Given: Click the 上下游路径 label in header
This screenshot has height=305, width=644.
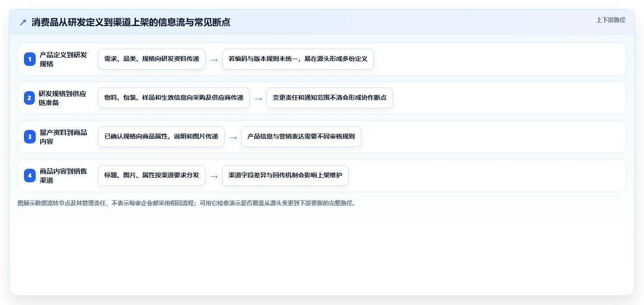Looking at the screenshot, I should tap(611, 20).
